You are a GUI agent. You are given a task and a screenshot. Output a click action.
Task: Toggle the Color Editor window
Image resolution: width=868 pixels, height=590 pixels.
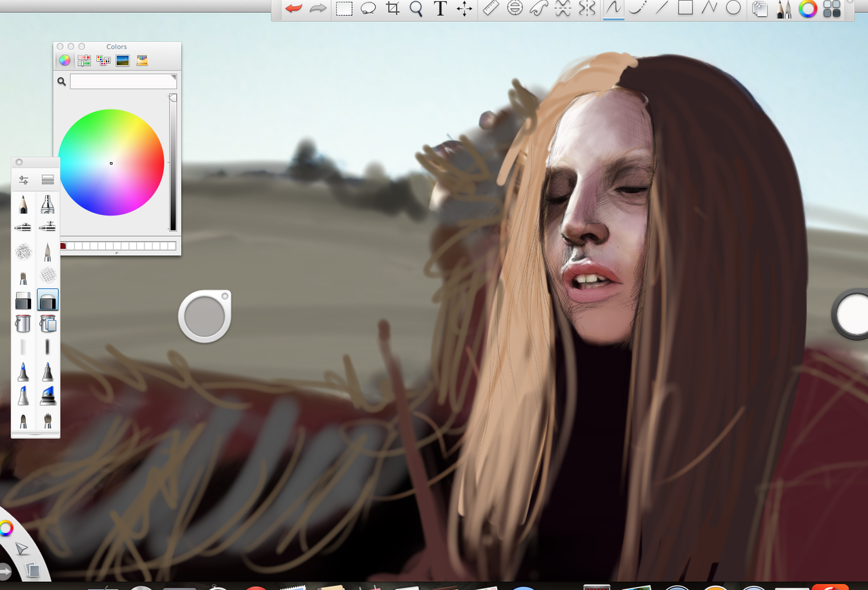(808, 9)
